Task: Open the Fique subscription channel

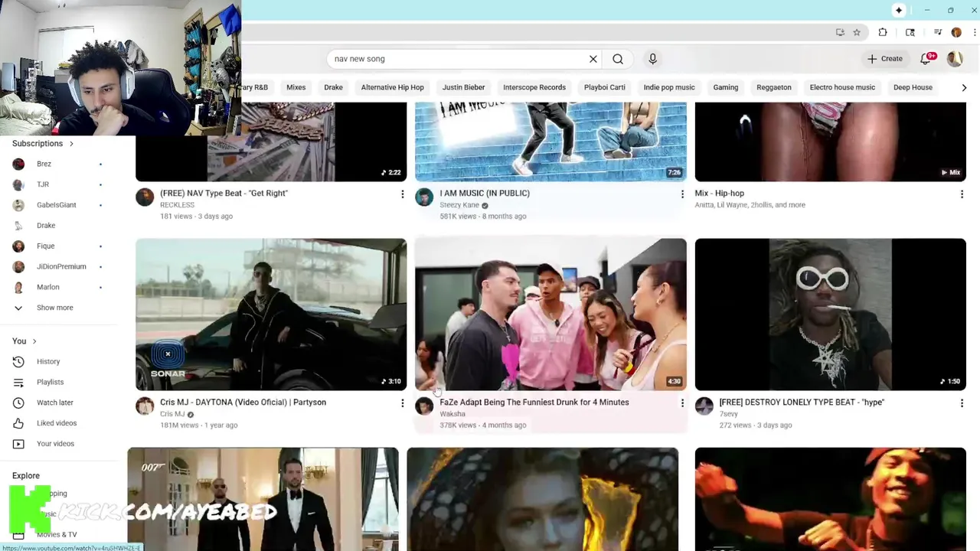Action: (58, 246)
